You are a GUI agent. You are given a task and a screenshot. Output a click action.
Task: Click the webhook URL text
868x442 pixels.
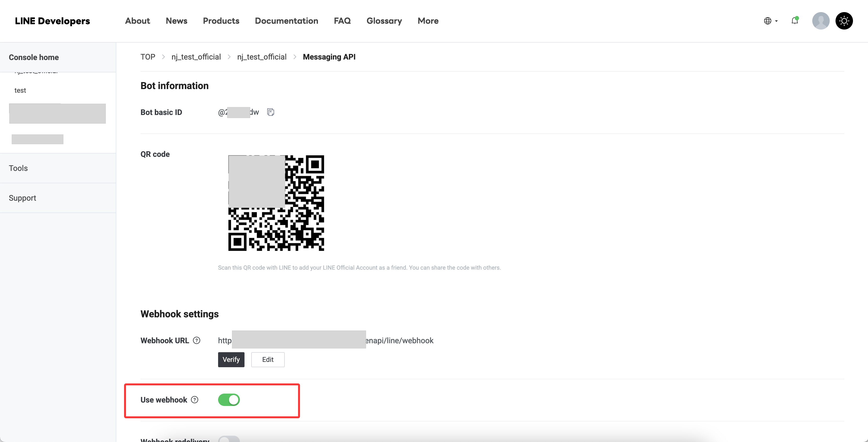pos(325,340)
